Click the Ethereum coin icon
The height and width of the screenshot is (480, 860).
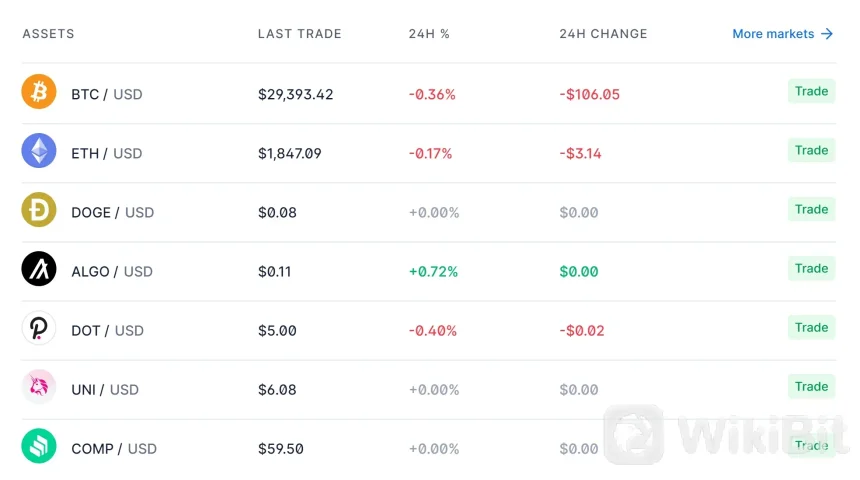pyautogui.click(x=39, y=152)
